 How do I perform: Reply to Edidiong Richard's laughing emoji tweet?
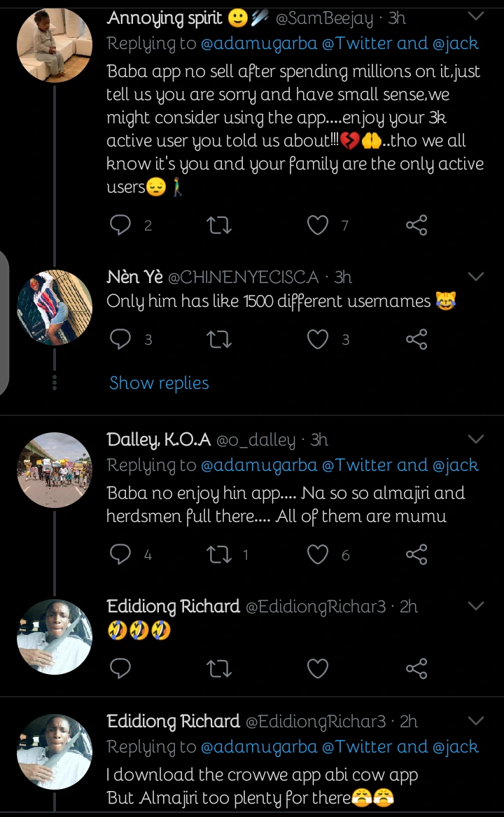(x=121, y=668)
